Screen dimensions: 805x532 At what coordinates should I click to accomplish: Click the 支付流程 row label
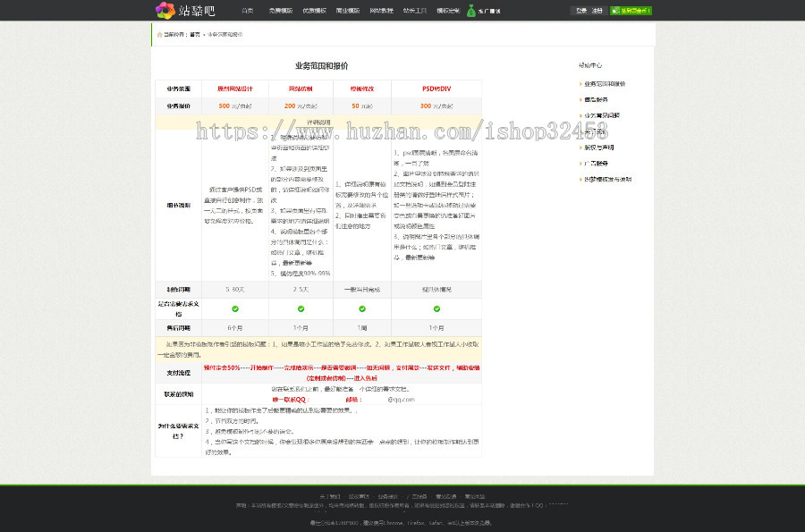coord(179,373)
